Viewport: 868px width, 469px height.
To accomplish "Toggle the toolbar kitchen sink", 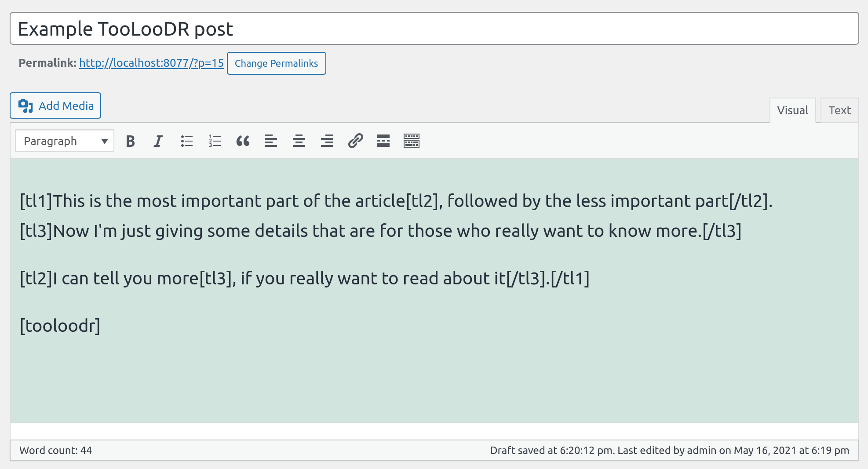I will point(412,141).
